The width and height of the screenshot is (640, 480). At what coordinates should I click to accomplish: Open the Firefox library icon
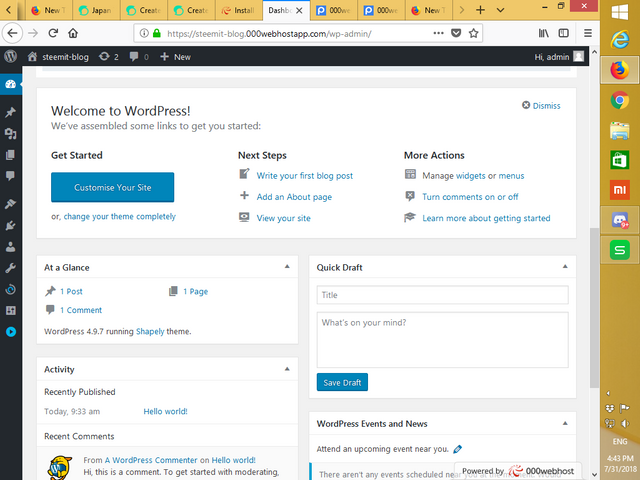coord(543,33)
